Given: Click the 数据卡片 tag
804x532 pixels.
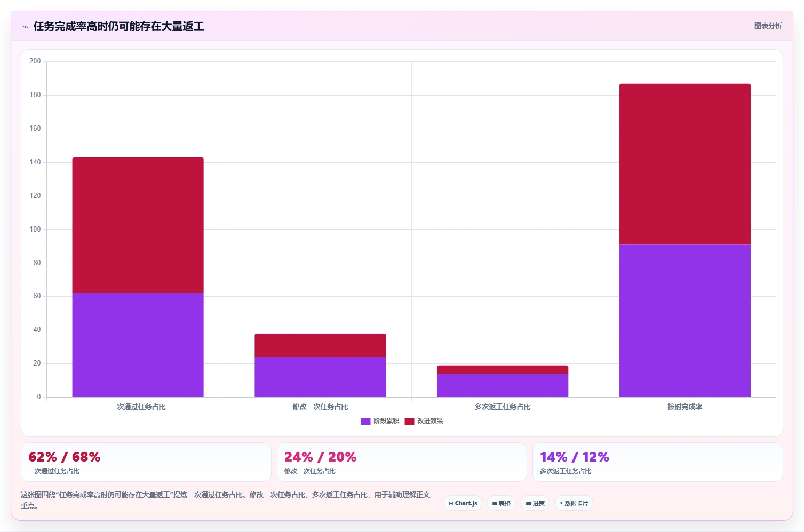Looking at the screenshot, I should 574,503.
